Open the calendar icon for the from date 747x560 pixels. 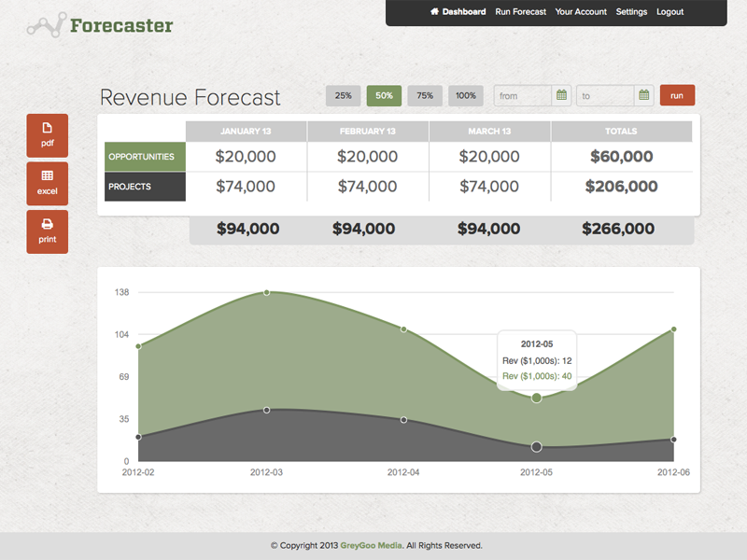click(562, 95)
